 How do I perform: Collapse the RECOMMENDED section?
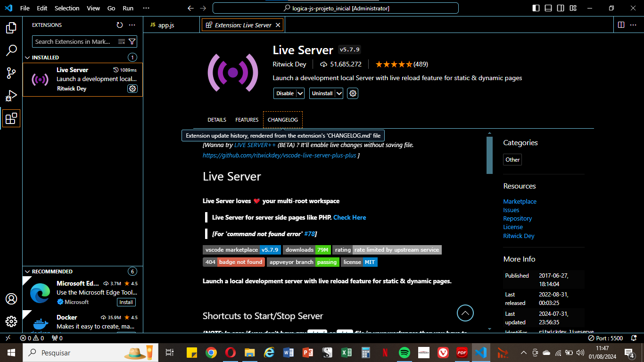[27, 271]
